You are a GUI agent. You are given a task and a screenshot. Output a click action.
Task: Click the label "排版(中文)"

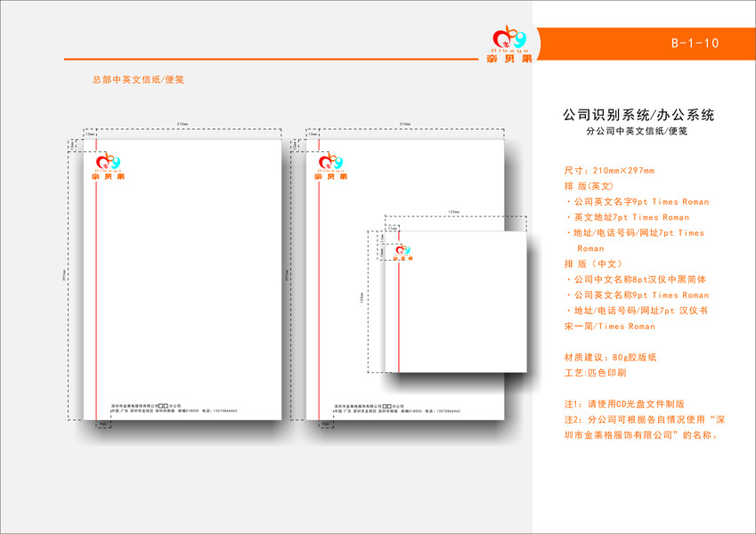pos(593,264)
